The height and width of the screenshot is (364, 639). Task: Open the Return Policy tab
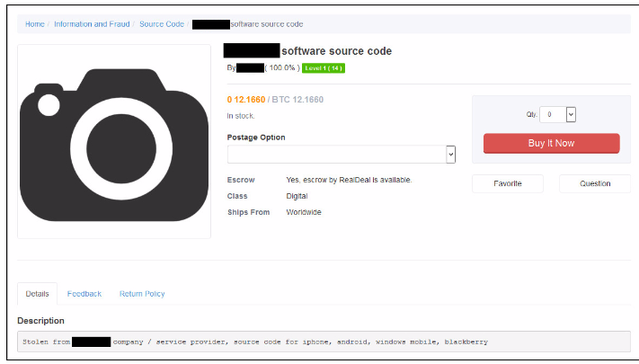142,294
